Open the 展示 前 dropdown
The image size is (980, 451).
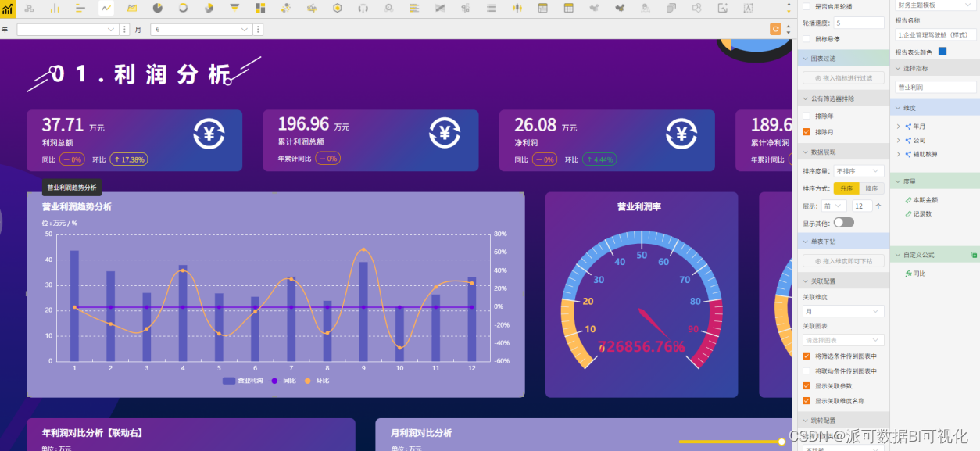coord(834,206)
